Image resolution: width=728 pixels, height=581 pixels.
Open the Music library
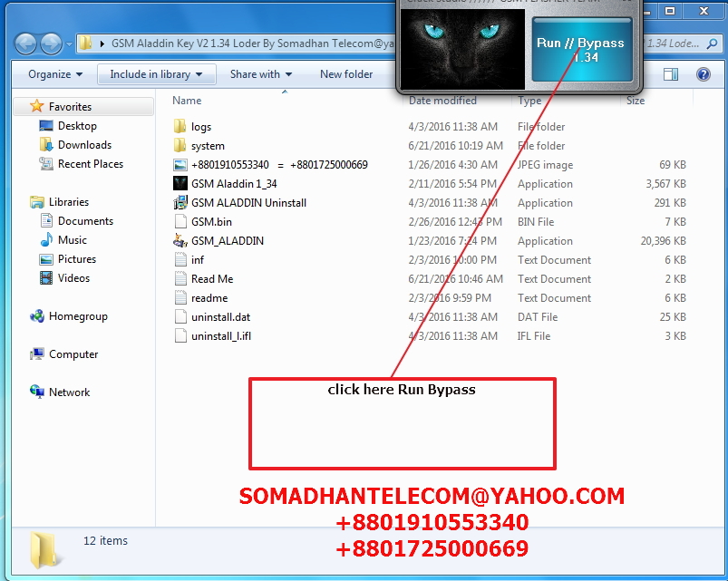pos(72,240)
